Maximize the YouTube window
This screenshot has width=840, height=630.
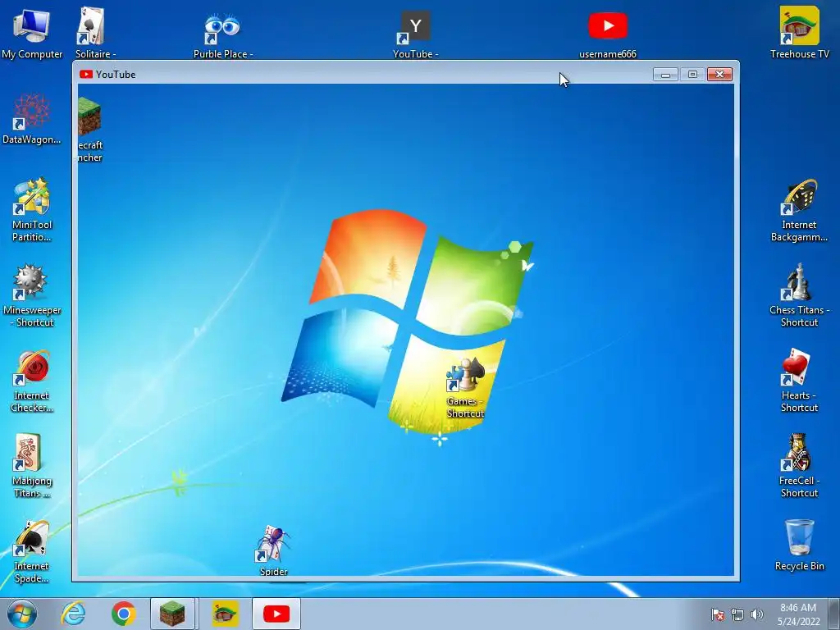coord(692,75)
